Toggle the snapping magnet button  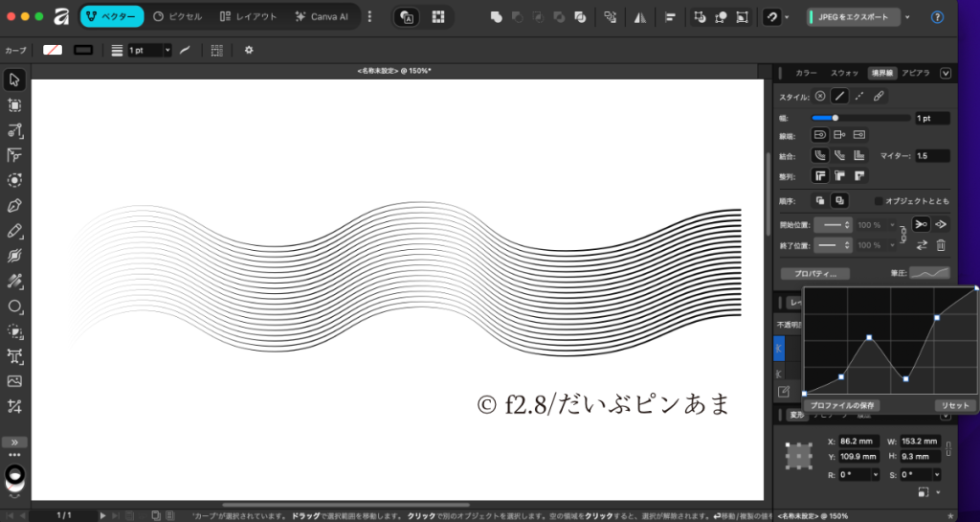(769, 17)
